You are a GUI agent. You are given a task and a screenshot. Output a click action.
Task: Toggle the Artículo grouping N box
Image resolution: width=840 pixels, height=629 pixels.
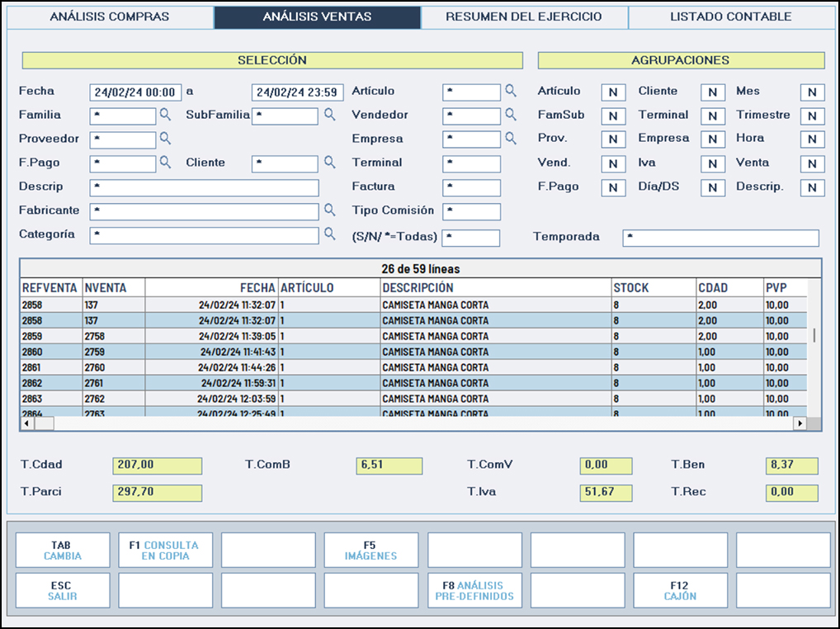[x=613, y=92]
